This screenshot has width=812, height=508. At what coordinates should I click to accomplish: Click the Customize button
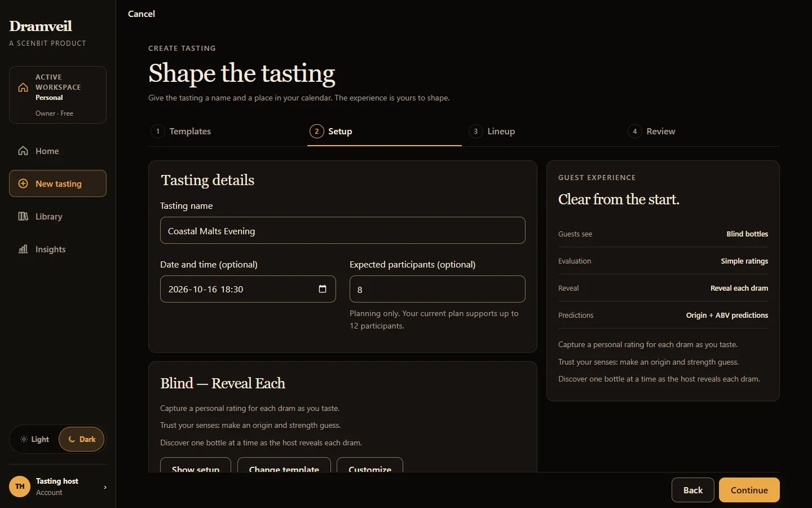pos(370,465)
